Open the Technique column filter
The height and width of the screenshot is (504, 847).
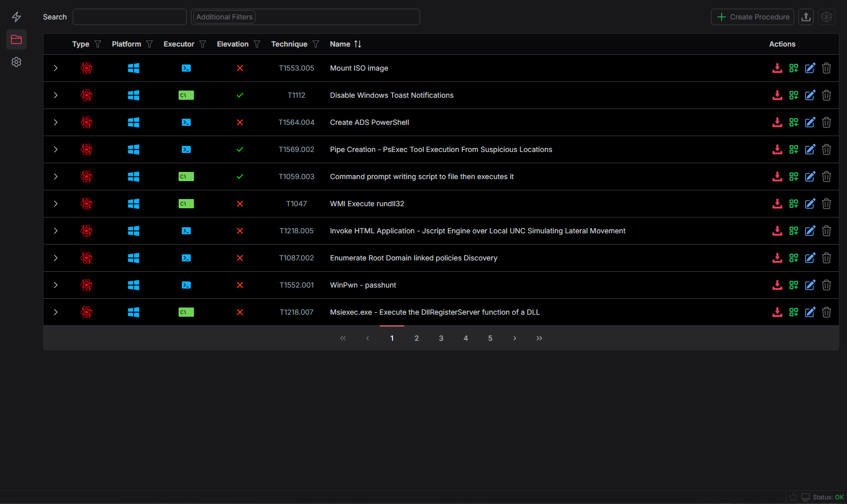(x=316, y=44)
